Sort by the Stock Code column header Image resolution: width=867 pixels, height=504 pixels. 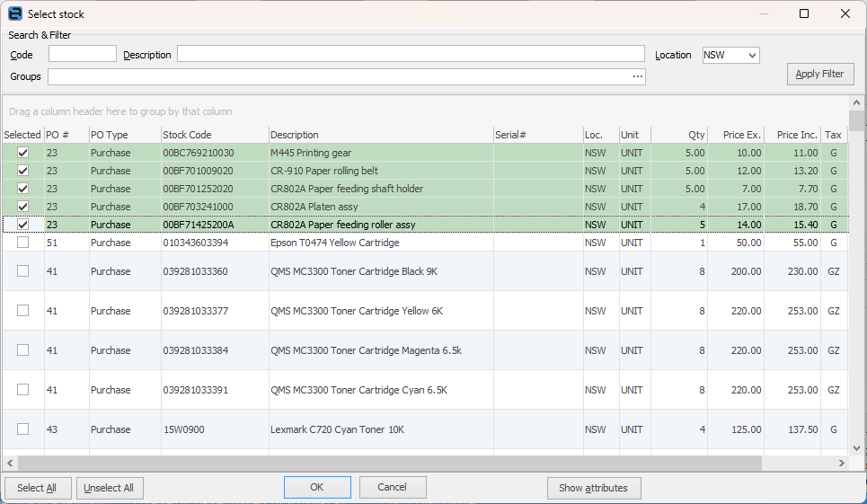(214, 135)
